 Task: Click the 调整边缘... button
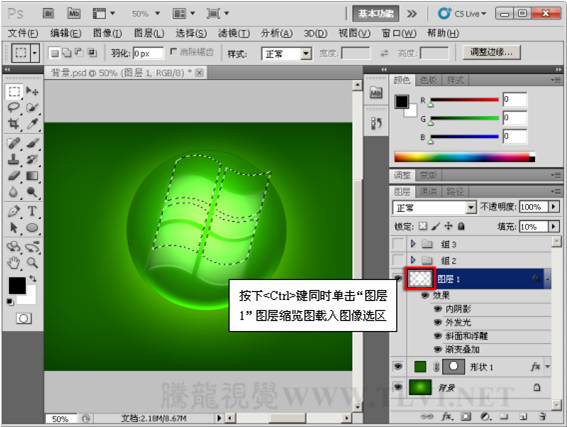[491, 52]
